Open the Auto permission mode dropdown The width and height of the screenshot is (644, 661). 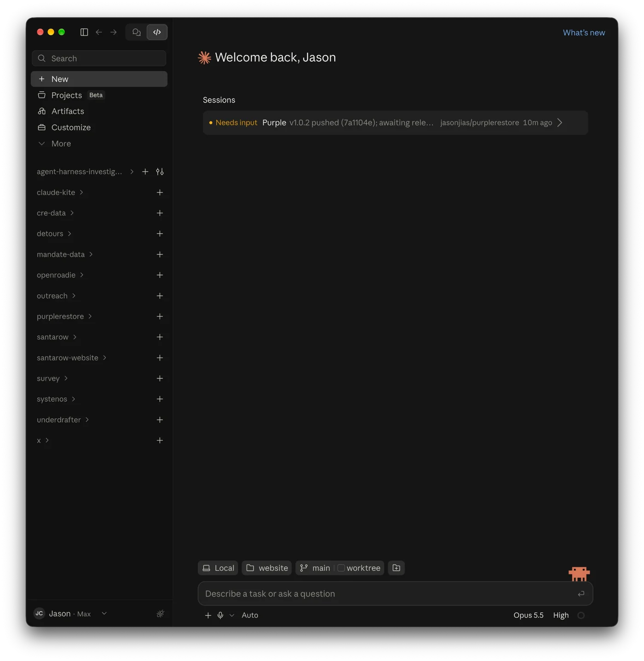click(x=250, y=615)
